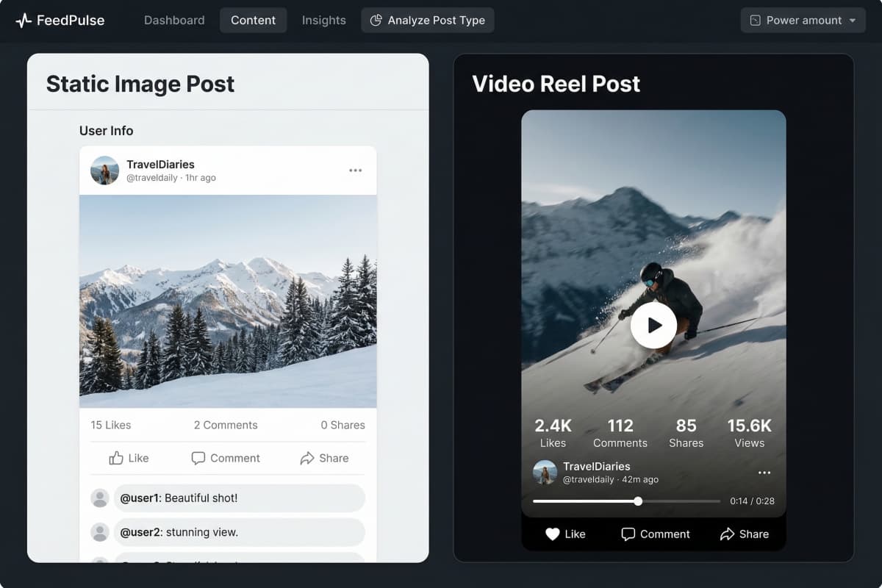Click the FeedPulse logo icon

[24, 21]
